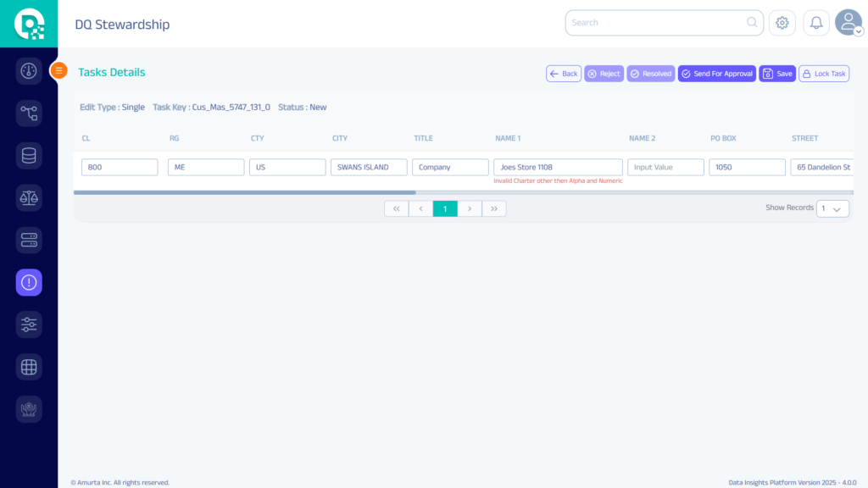Select page 1 in pagination
Viewport: 868px width, 488px height.
[445, 208]
